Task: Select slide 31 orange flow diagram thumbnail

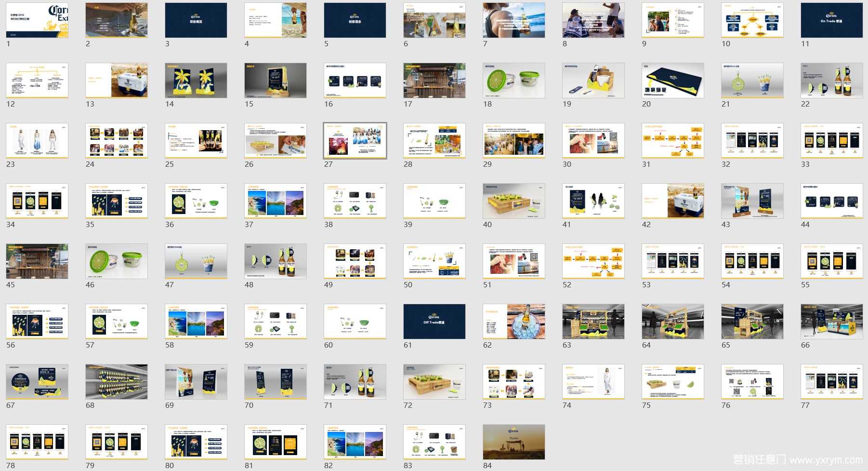Action: pyautogui.click(x=673, y=141)
